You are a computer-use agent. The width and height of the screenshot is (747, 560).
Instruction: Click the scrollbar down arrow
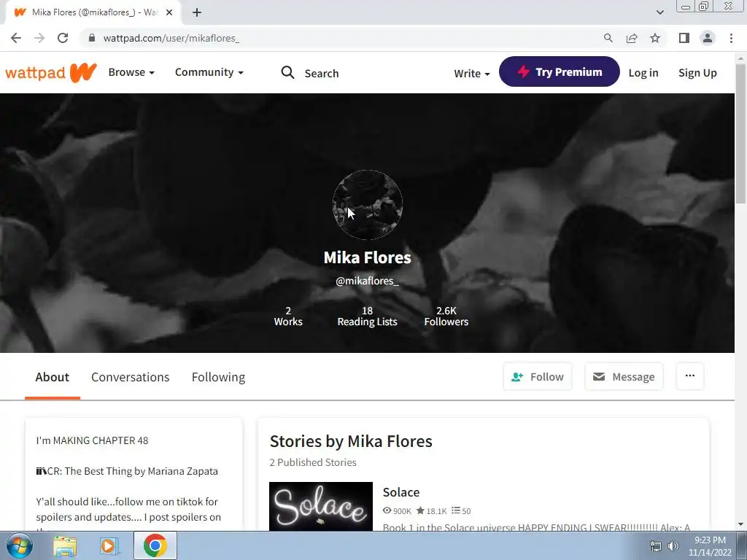[x=740, y=524]
